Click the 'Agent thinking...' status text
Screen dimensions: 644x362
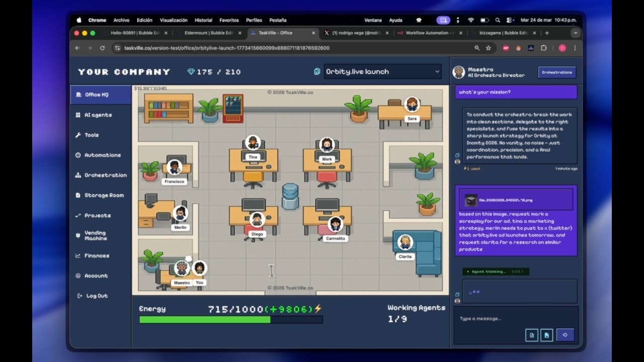click(489, 271)
